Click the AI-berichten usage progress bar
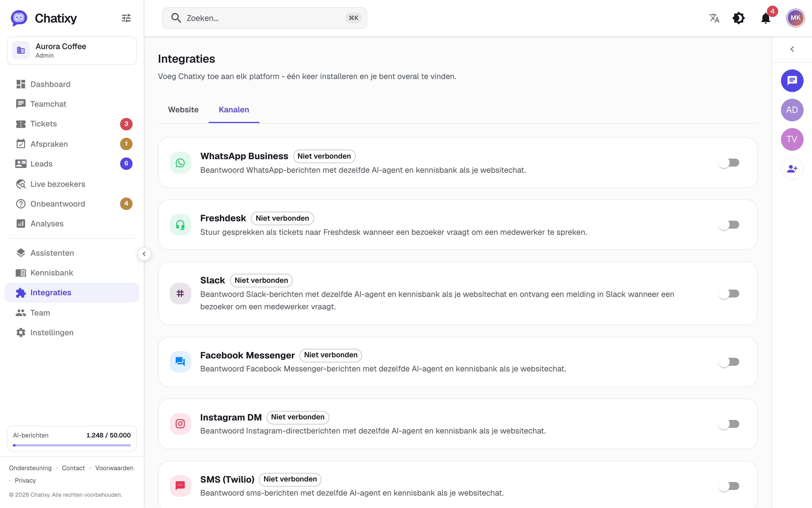The width and height of the screenshot is (812, 508). click(72, 445)
